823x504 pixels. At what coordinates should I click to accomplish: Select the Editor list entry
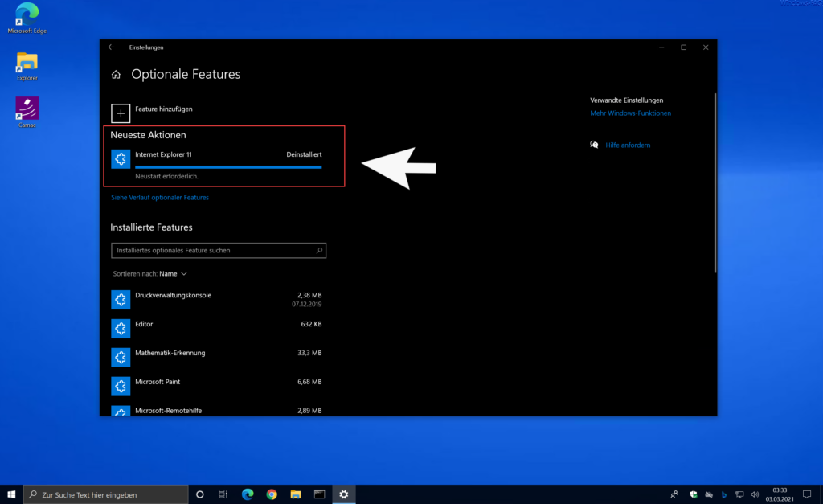[x=217, y=328]
